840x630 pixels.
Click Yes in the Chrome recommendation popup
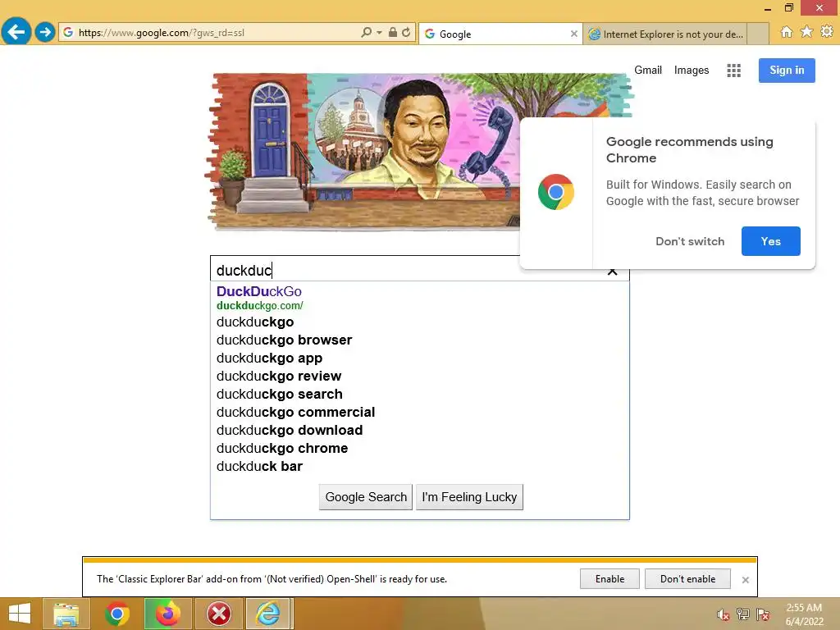[x=770, y=241]
